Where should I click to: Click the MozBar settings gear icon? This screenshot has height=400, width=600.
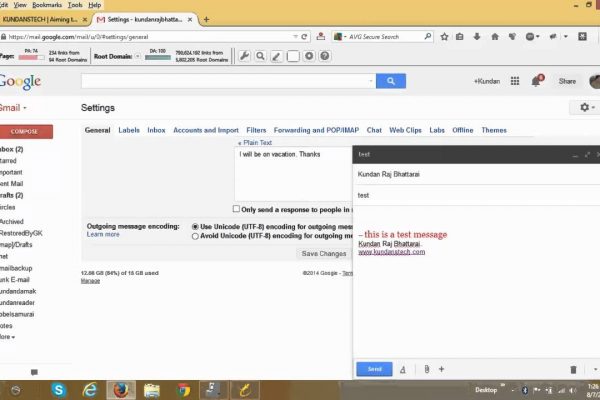click(x=309, y=56)
